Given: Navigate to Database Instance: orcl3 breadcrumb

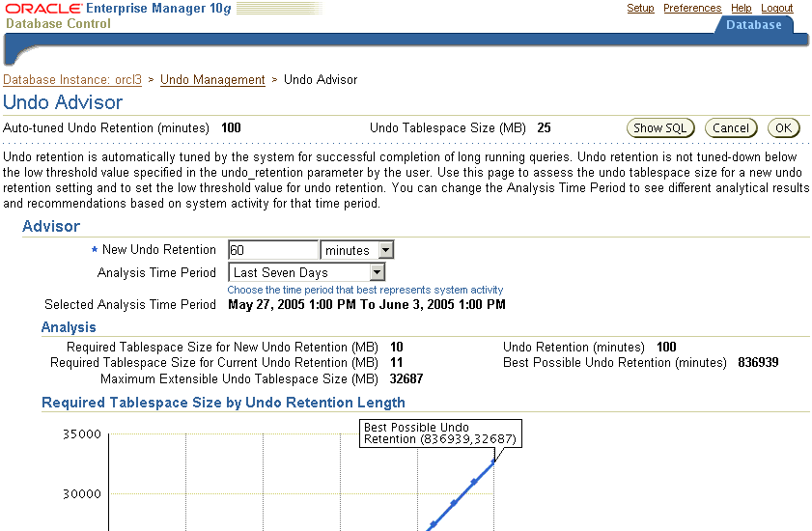Looking at the screenshot, I should tap(72, 80).
